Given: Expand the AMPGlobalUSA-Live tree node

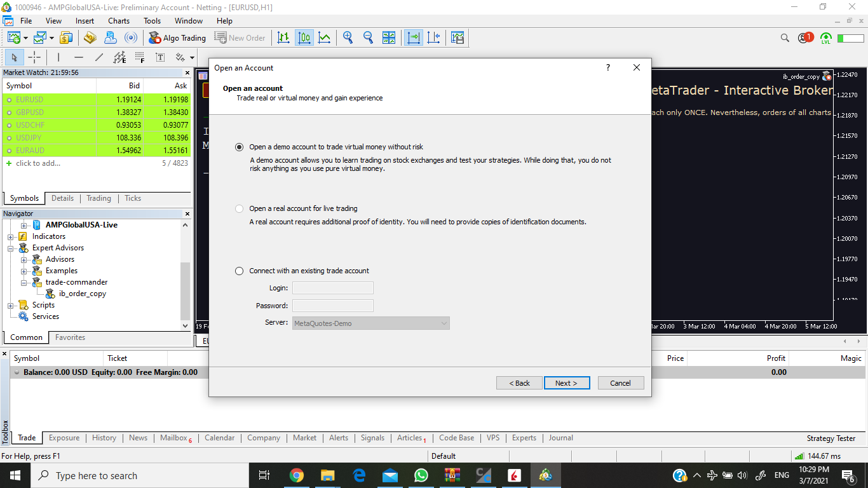Looking at the screenshot, I should click(x=24, y=225).
